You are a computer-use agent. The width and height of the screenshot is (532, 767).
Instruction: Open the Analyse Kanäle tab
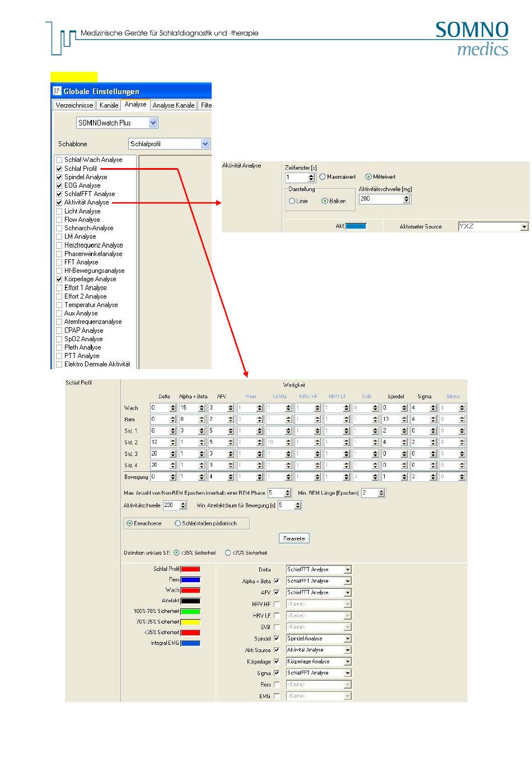tap(174, 105)
